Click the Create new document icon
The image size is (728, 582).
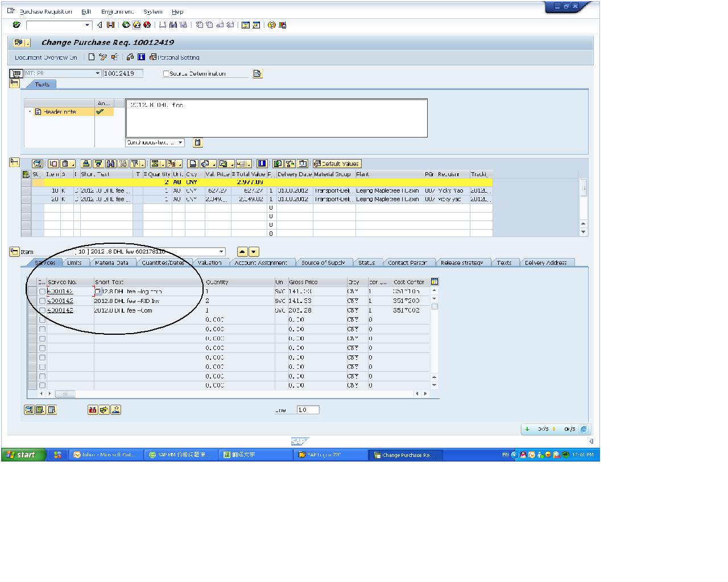tap(92, 57)
